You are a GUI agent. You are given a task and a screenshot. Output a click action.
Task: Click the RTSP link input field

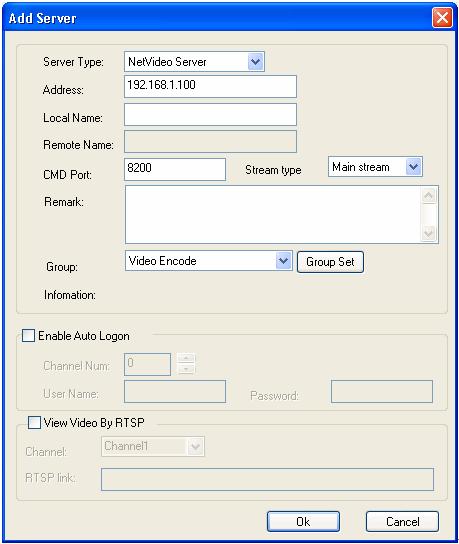(x=267, y=479)
